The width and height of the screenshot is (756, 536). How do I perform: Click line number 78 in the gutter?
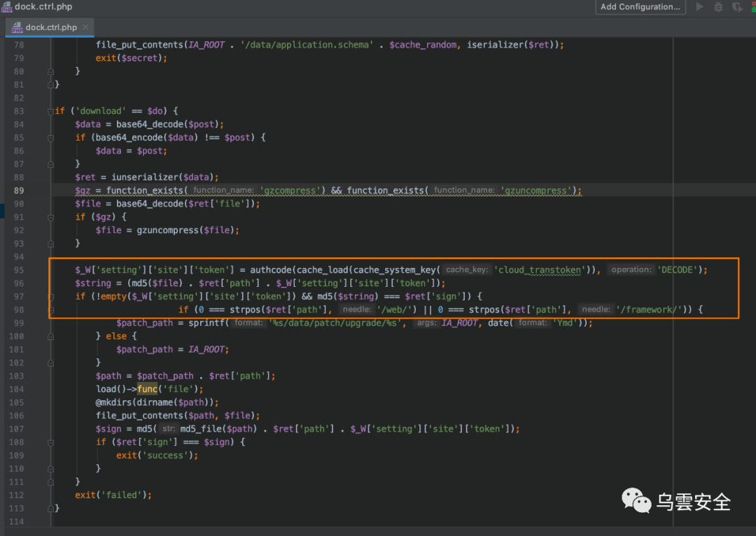pos(18,45)
